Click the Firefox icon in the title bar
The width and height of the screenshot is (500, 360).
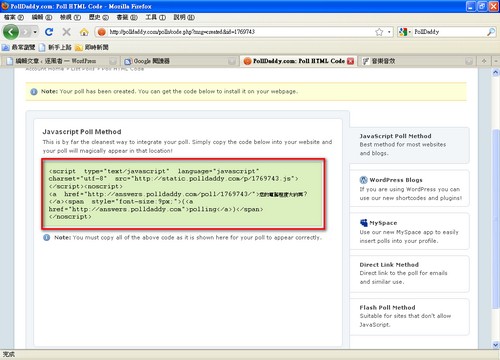coord(5,6)
